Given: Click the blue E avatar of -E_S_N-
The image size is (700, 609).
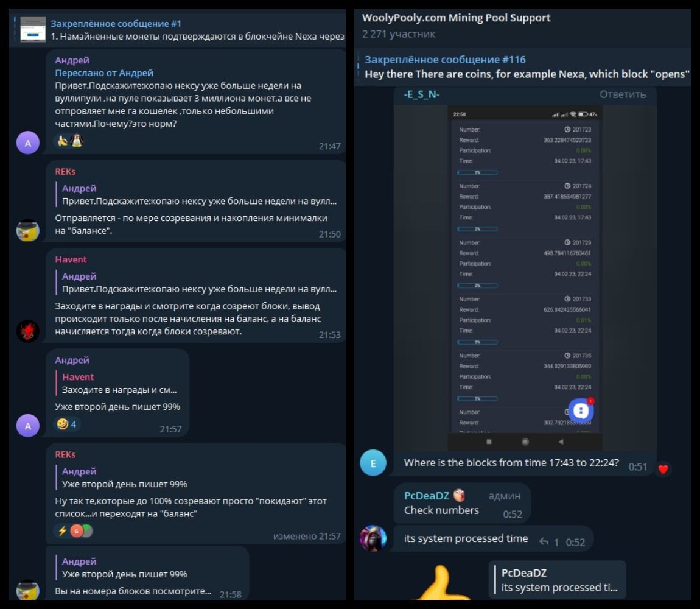Looking at the screenshot, I should (x=373, y=463).
